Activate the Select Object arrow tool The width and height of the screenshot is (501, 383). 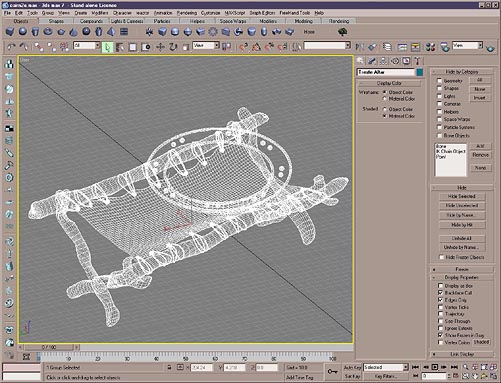[107, 47]
